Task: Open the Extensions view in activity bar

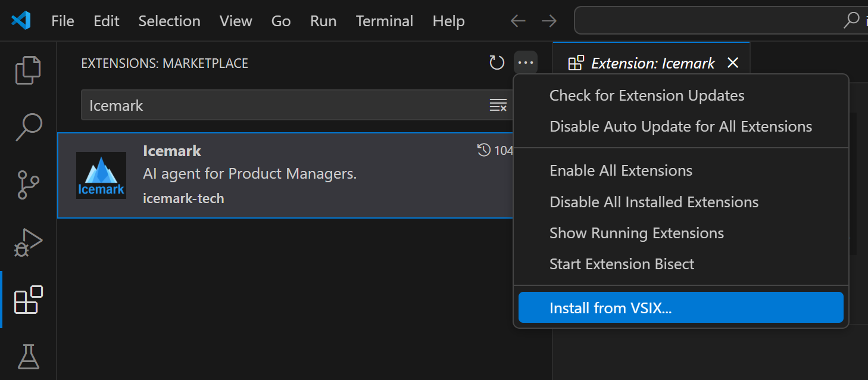Action: coord(28,300)
